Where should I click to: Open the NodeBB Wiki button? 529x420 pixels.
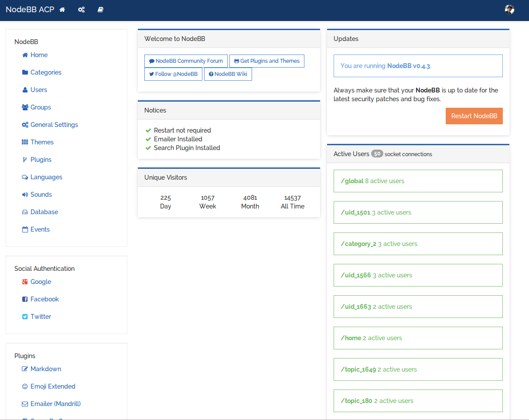[x=228, y=74]
